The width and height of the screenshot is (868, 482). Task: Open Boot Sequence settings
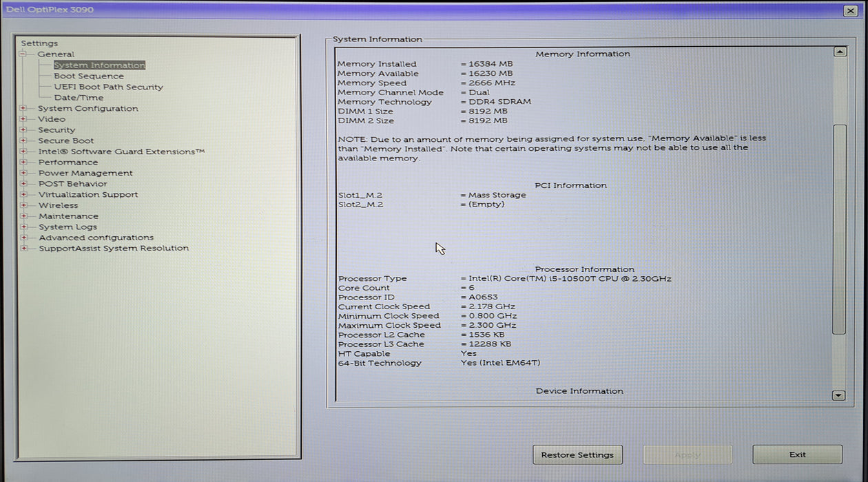(x=89, y=76)
